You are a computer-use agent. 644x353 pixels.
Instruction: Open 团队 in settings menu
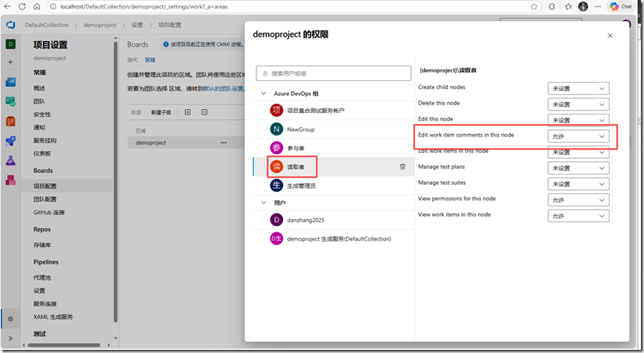coord(40,101)
